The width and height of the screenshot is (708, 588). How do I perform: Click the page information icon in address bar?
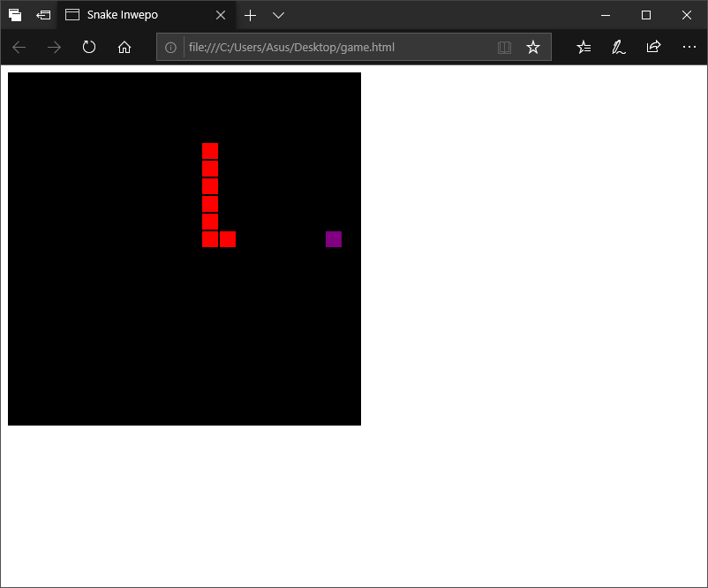point(170,48)
